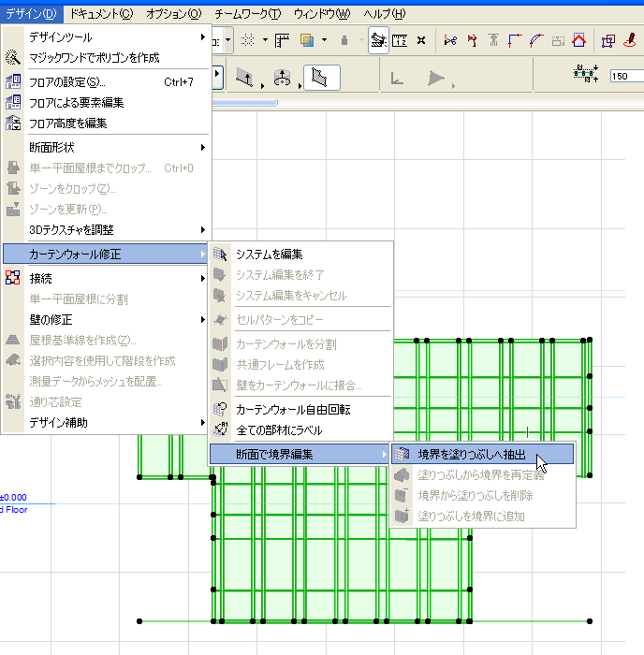Click the 全ての部材にラベル icon
The image size is (644, 655).
click(x=220, y=429)
